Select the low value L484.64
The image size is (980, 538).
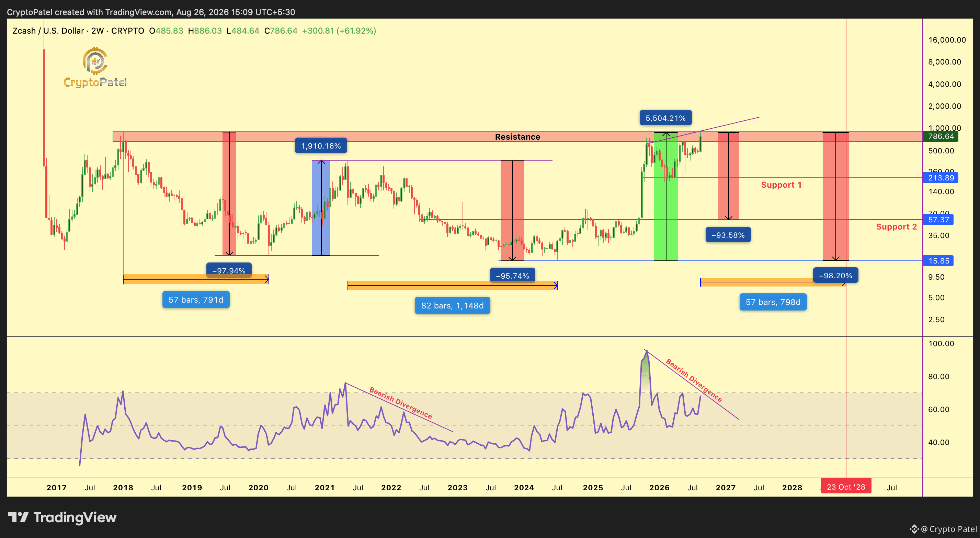pyautogui.click(x=243, y=31)
